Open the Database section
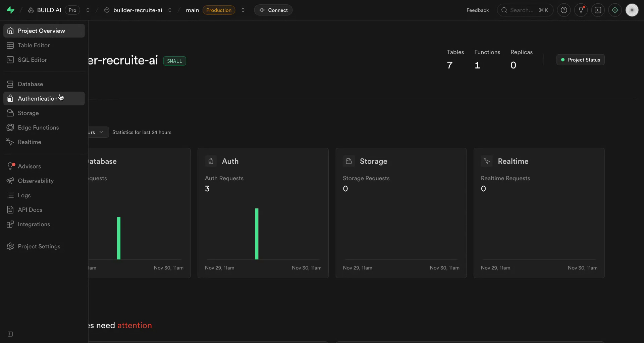The image size is (644, 343). click(x=30, y=84)
